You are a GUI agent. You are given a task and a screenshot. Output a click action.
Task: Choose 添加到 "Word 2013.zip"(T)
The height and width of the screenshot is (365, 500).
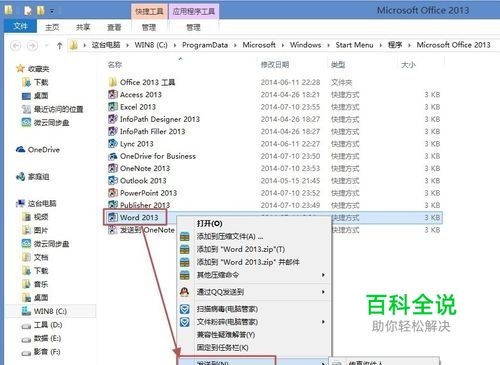[x=241, y=249]
